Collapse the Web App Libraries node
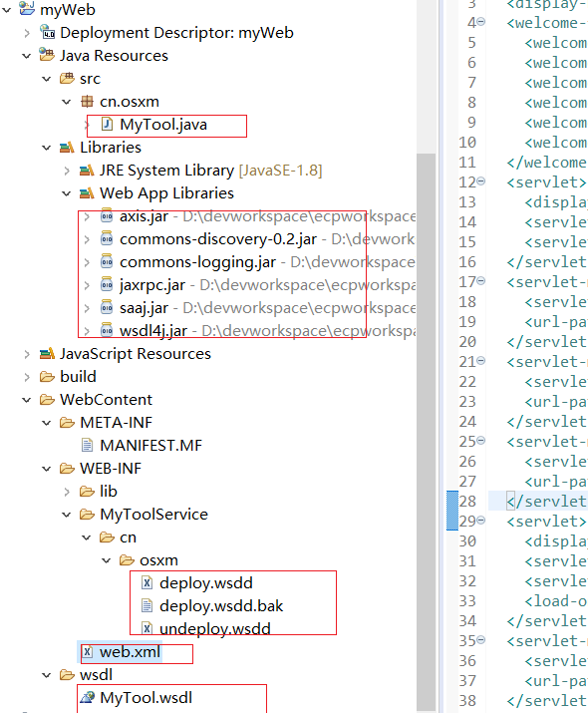The height and width of the screenshot is (713, 588). (x=67, y=193)
